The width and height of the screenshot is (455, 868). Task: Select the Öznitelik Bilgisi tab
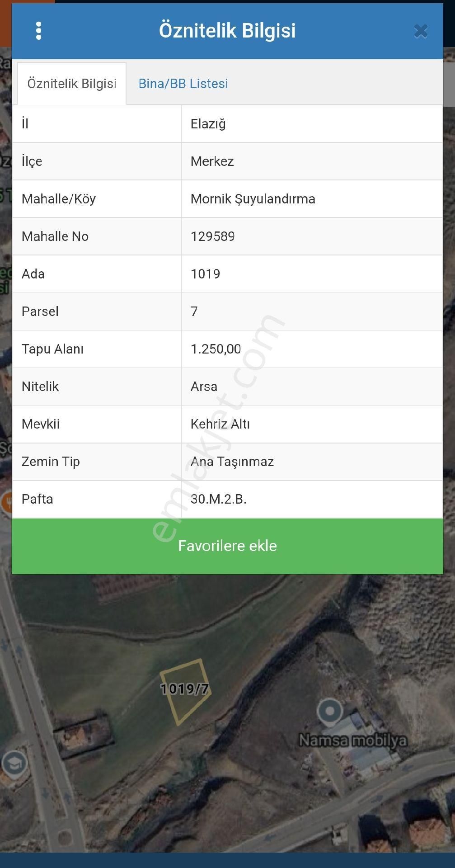click(x=72, y=84)
